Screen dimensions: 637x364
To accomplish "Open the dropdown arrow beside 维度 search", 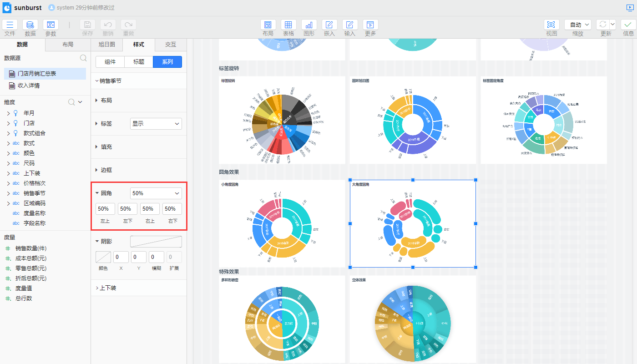I will pyautogui.click(x=80, y=102).
